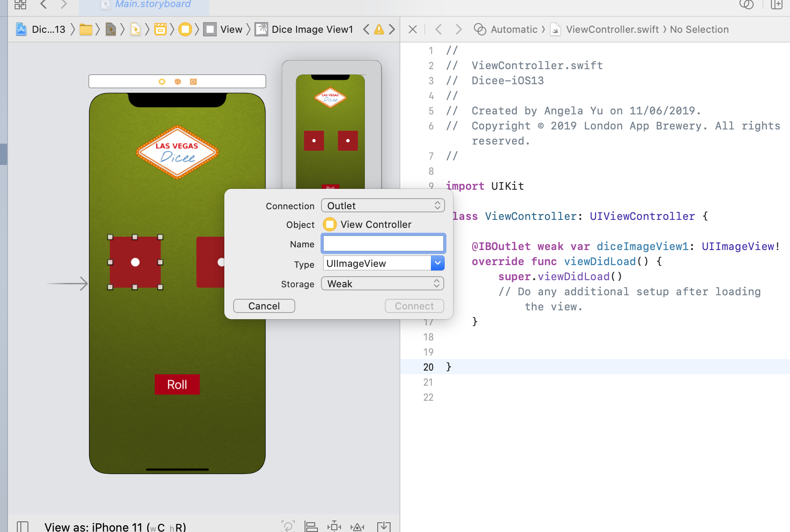Click the Align constraints icon
The height and width of the screenshot is (532, 790).
pyautogui.click(x=311, y=526)
